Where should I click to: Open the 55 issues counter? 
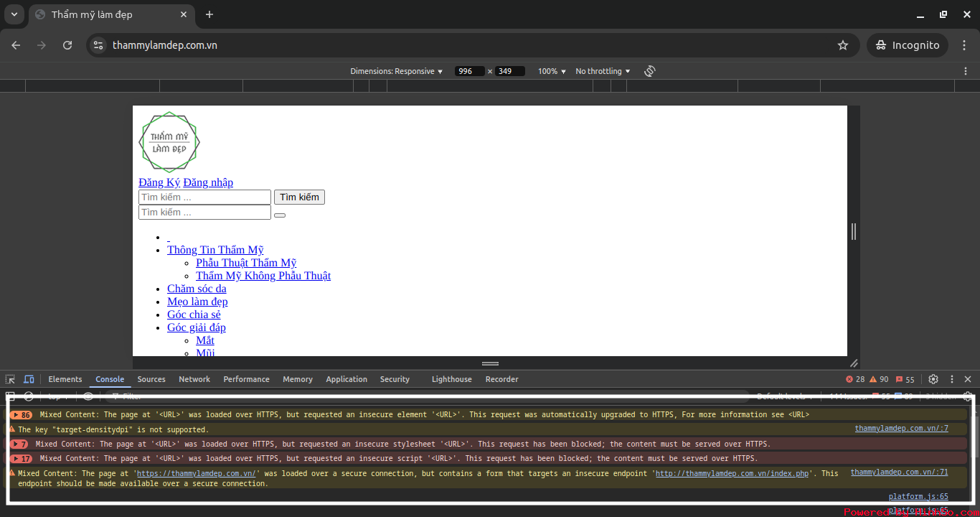(x=905, y=379)
